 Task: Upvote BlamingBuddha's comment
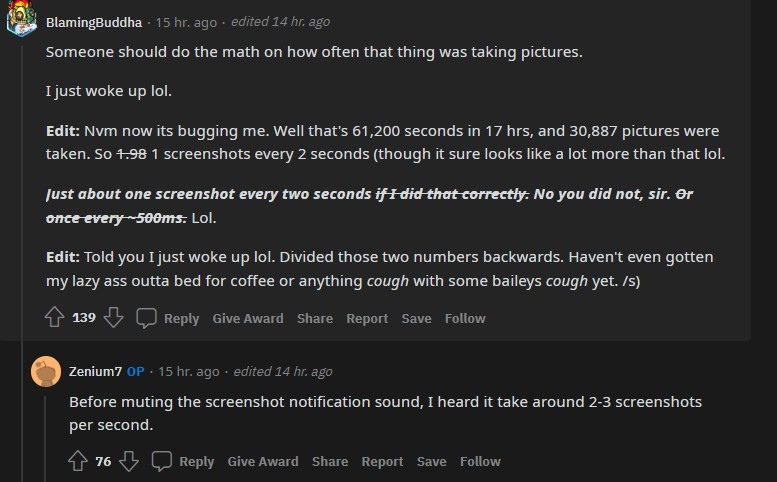tap(55, 318)
